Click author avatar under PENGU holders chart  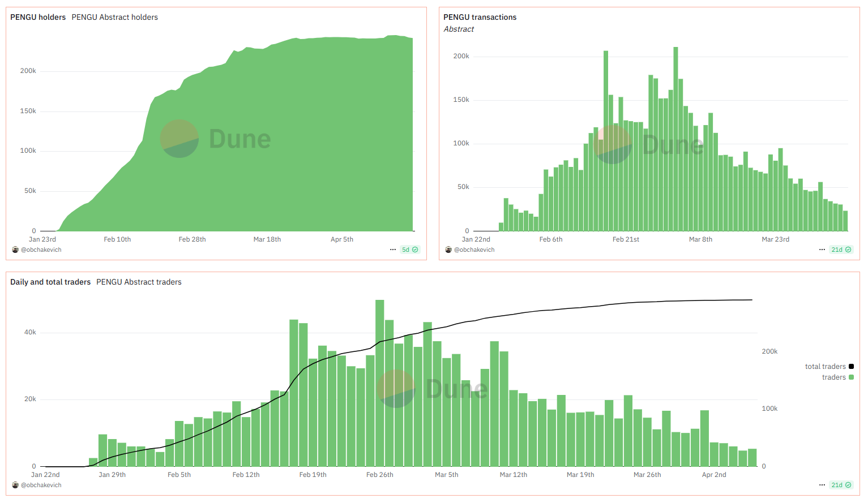15,250
